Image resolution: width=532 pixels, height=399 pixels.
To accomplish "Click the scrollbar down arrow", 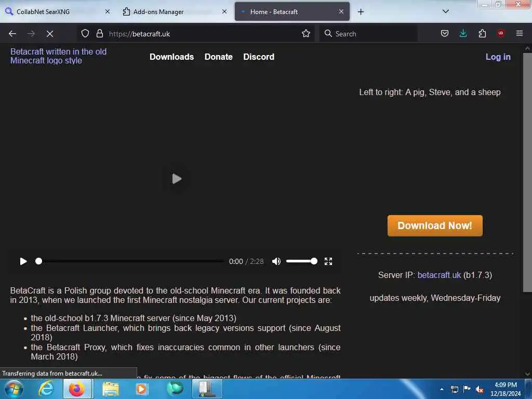I will pyautogui.click(x=527, y=374).
